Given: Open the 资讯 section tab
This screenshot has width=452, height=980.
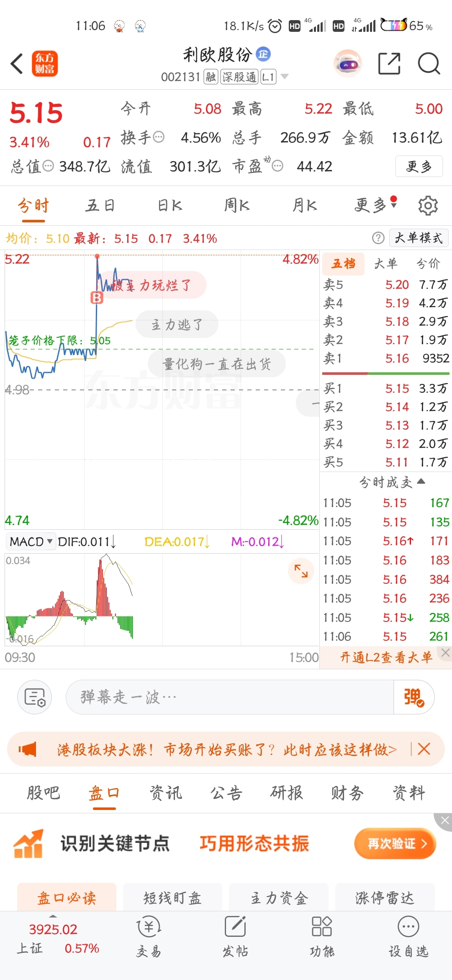Looking at the screenshot, I should [x=166, y=793].
